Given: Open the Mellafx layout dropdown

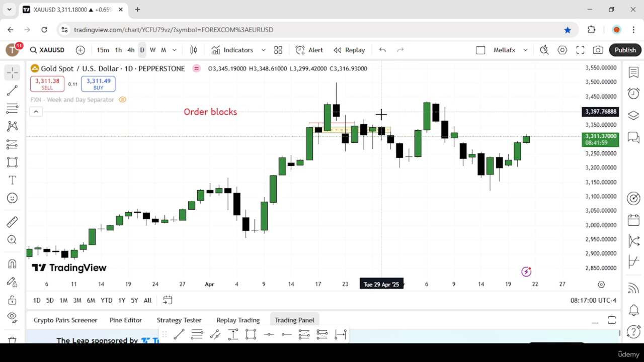Looking at the screenshot, I should coord(510,50).
